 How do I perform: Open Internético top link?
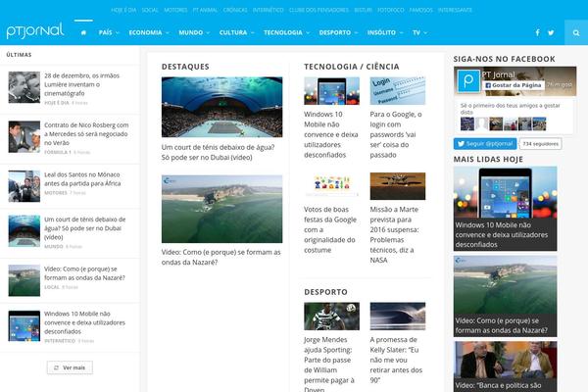click(x=269, y=10)
